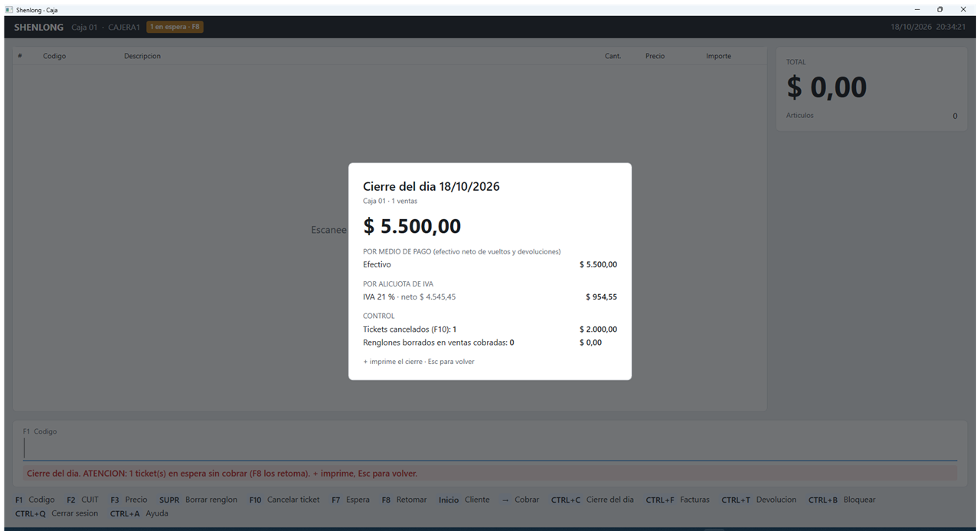The height and width of the screenshot is (531, 980).
Task: Click the IVA amount $ 954,55
Action: click(601, 297)
